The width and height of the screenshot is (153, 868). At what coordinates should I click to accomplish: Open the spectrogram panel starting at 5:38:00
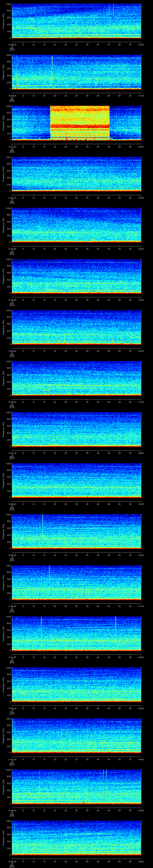point(76,481)
